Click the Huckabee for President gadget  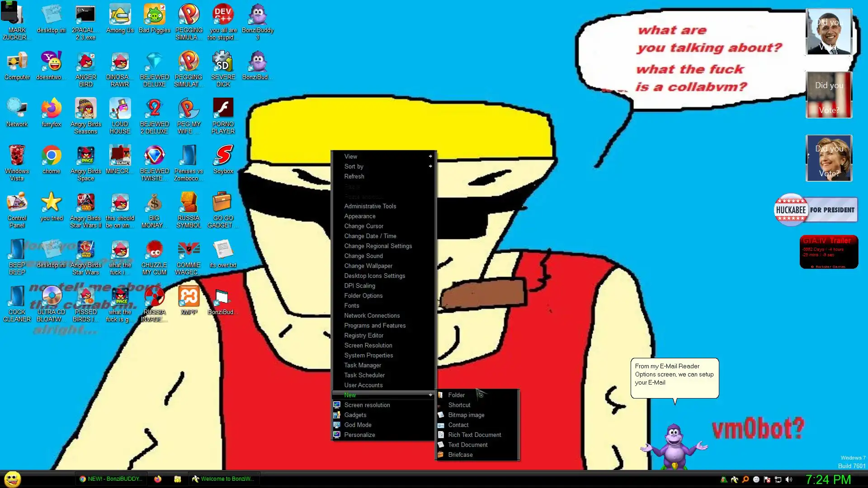tap(816, 210)
